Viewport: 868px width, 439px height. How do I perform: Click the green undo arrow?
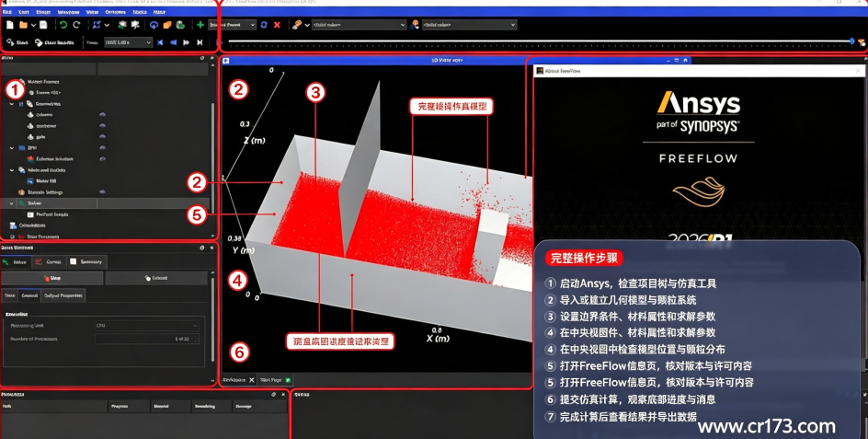pyautogui.click(x=63, y=25)
